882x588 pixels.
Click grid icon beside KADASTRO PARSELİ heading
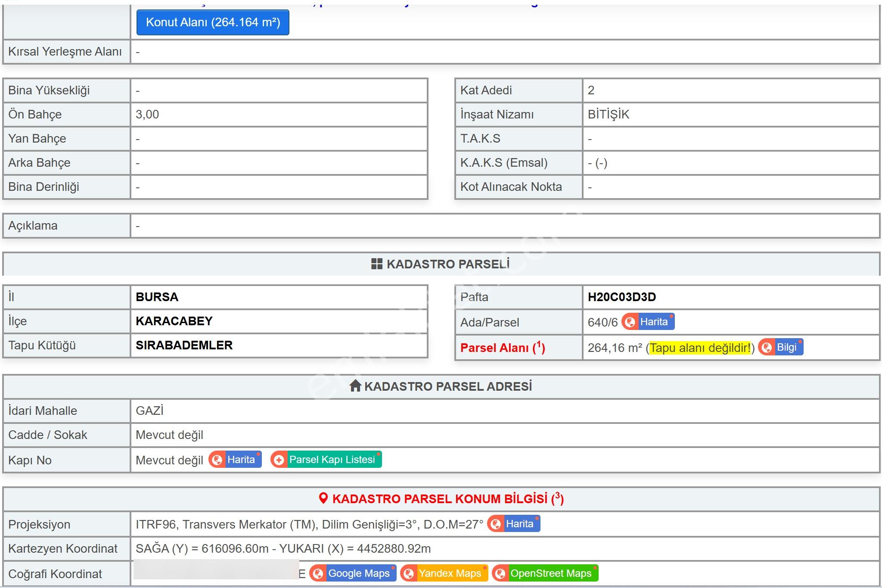377,264
